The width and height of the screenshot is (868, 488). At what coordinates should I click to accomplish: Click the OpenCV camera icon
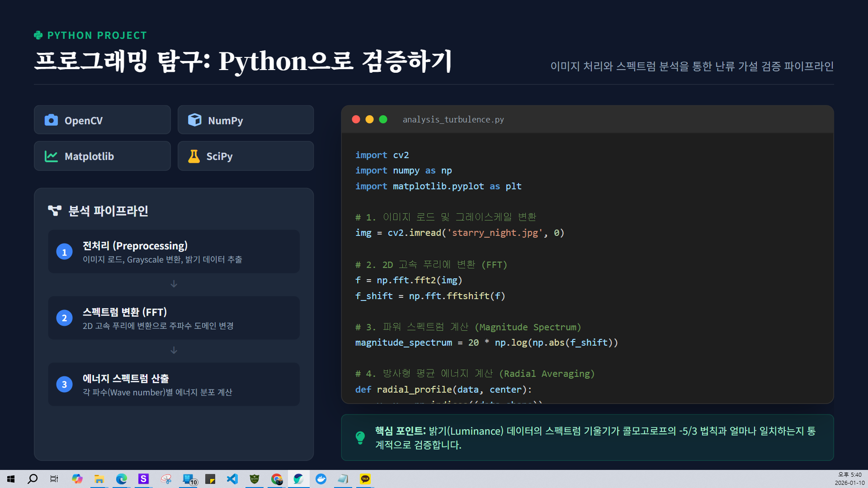[x=51, y=120]
